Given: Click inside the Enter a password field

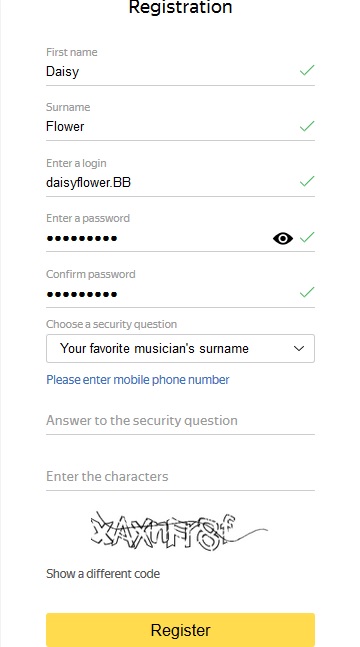Looking at the screenshot, I should (159, 238).
